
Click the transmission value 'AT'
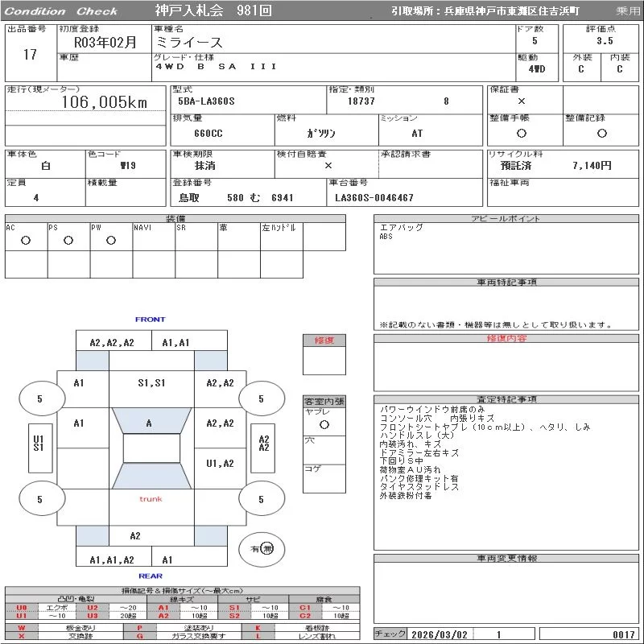tap(417, 134)
